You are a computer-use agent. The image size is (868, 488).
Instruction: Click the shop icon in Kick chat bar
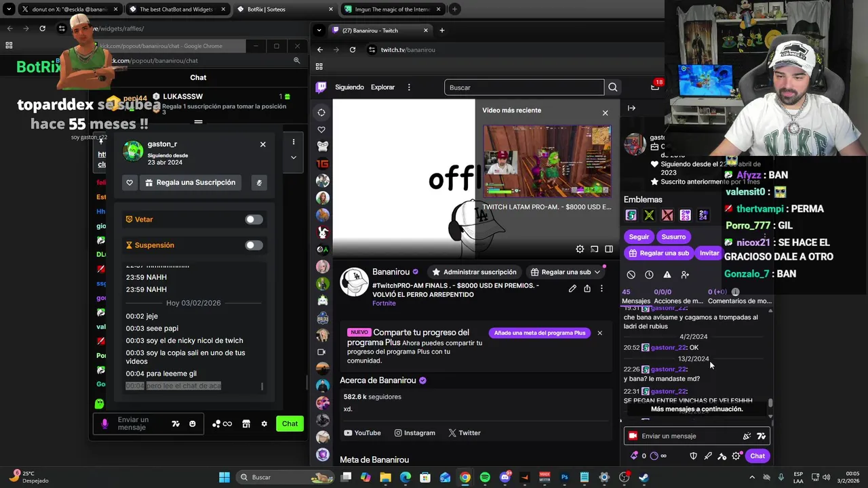246,424
